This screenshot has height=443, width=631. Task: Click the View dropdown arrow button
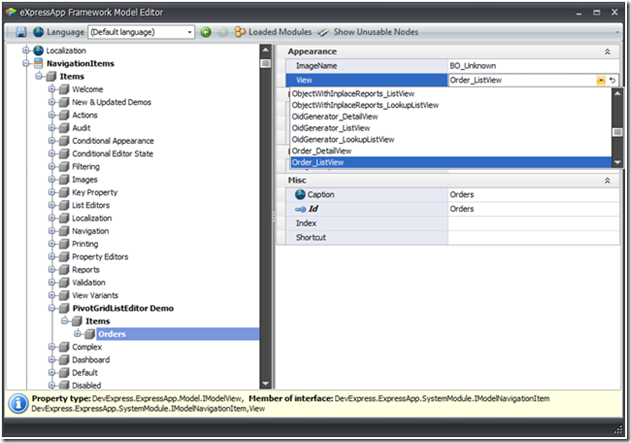(x=600, y=80)
